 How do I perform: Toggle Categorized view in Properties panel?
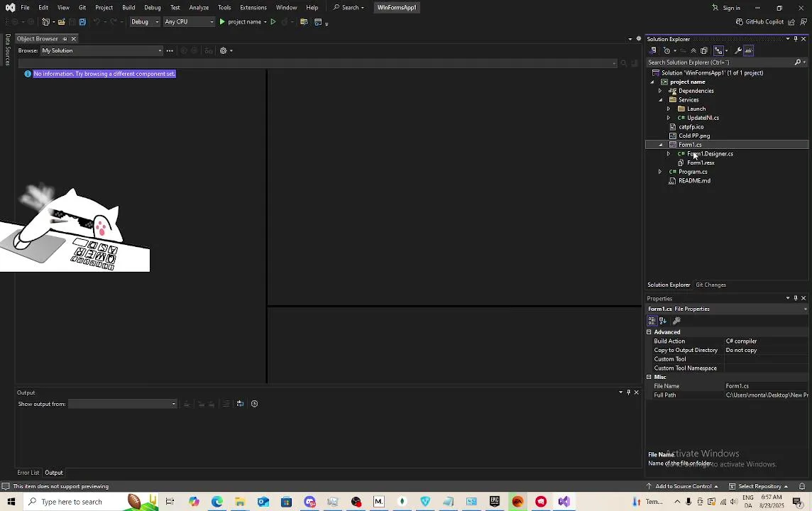pyautogui.click(x=652, y=321)
